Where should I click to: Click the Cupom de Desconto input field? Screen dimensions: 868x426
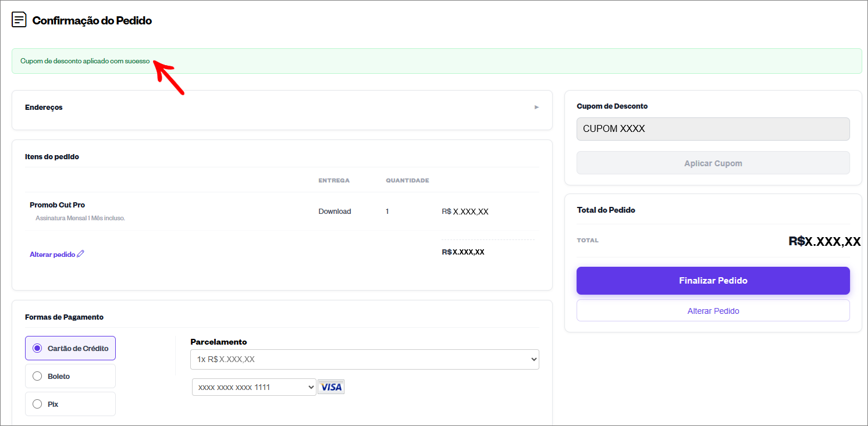coord(713,129)
